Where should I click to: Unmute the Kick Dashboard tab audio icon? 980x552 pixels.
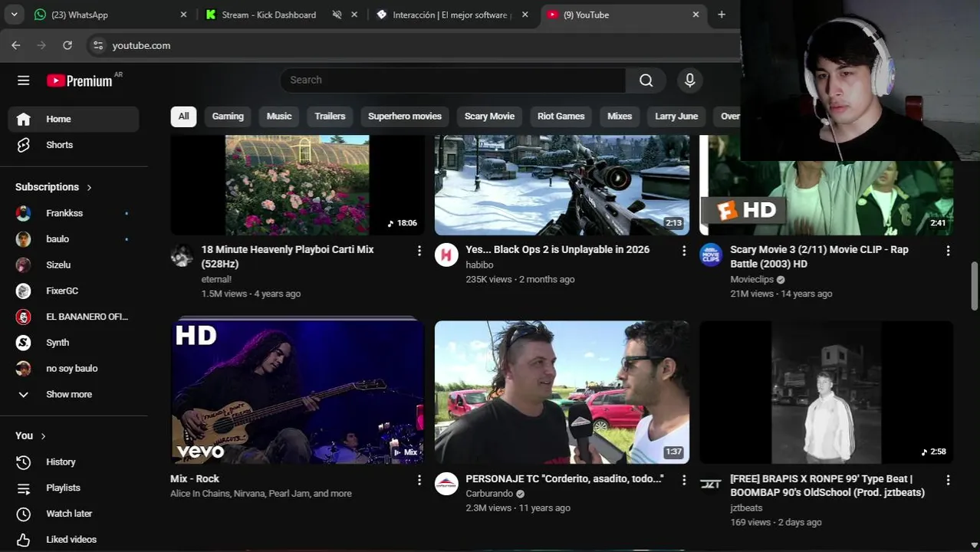tap(337, 15)
